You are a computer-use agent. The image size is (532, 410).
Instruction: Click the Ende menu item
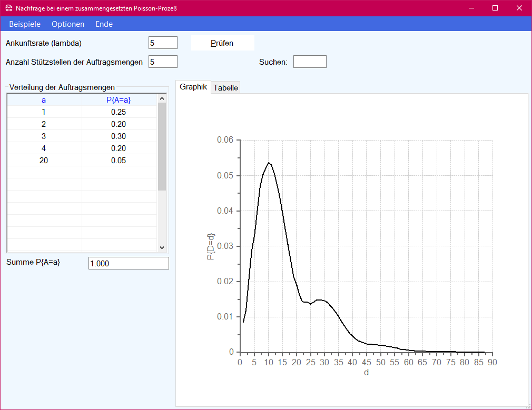(104, 24)
